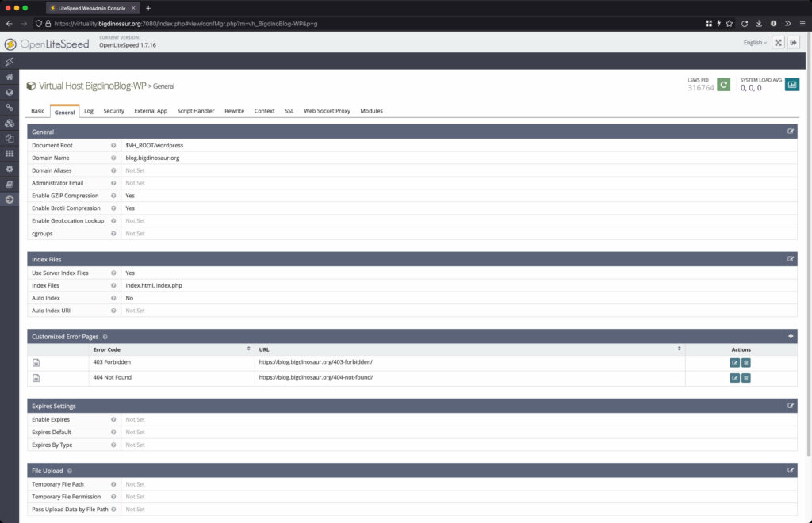
Task: Sort the URL column by its arrows
Action: (x=680, y=349)
